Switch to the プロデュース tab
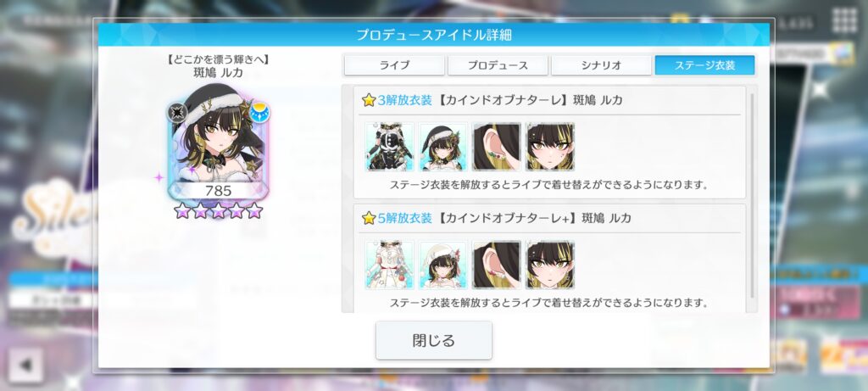This screenshot has width=868, height=391. tap(498, 65)
